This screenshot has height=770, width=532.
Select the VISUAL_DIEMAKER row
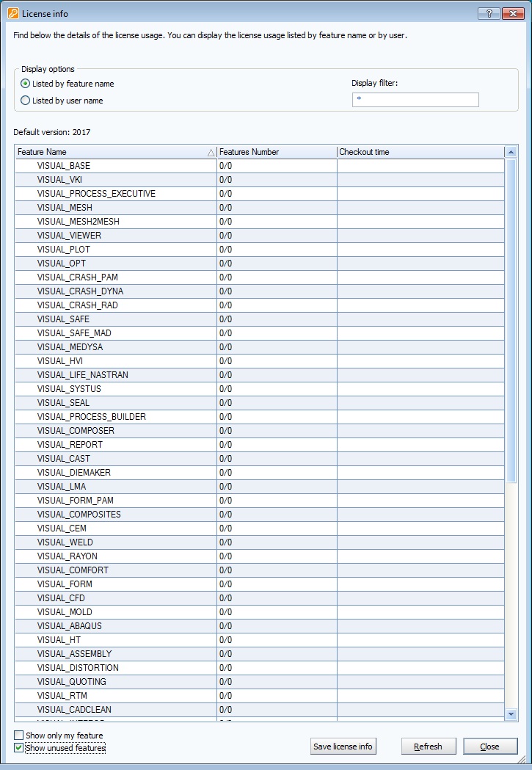[x=260, y=473]
